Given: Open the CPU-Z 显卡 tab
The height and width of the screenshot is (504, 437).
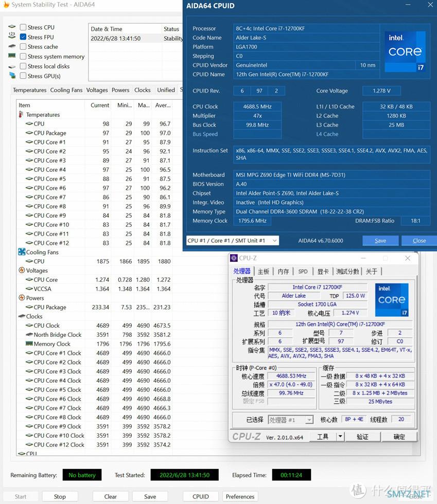Looking at the screenshot, I should click(323, 272).
